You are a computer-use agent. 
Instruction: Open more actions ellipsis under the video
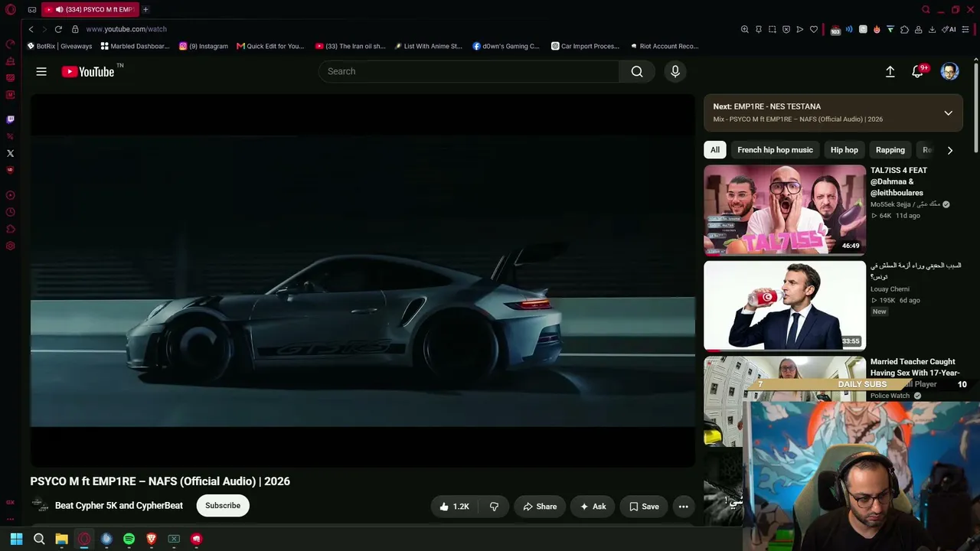(684, 507)
